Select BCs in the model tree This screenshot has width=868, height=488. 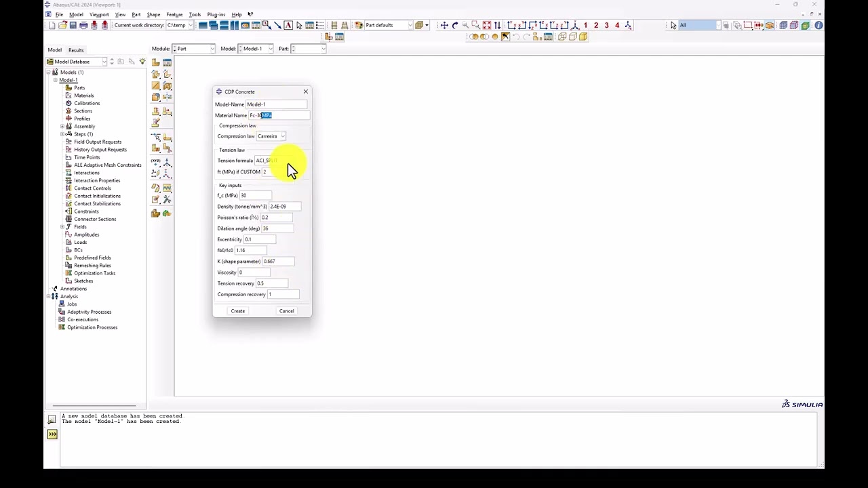(78, 250)
